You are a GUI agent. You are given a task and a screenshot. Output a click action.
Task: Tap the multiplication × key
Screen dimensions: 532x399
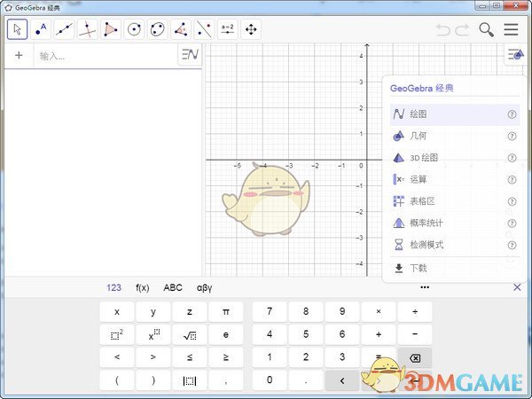[x=379, y=311]
